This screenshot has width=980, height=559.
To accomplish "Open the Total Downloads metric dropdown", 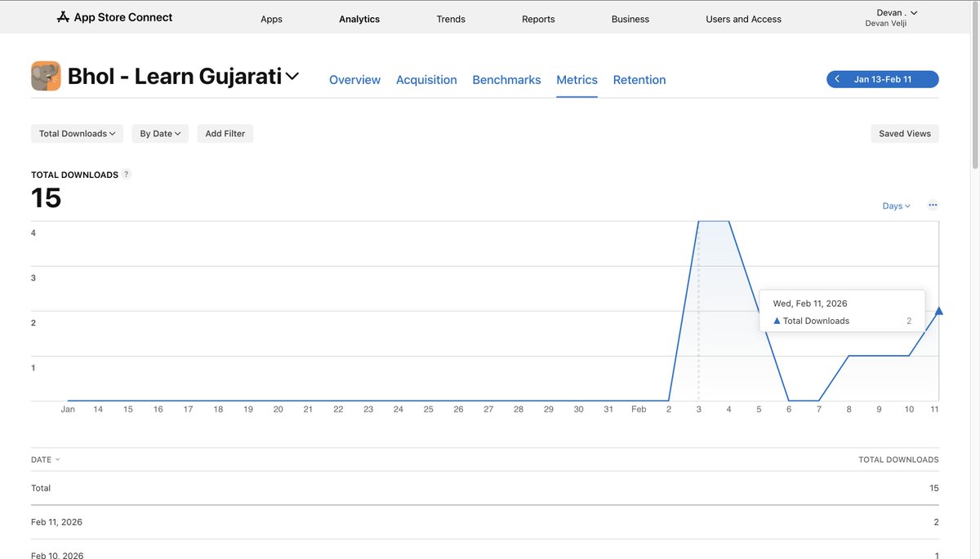I will (77, 133).
